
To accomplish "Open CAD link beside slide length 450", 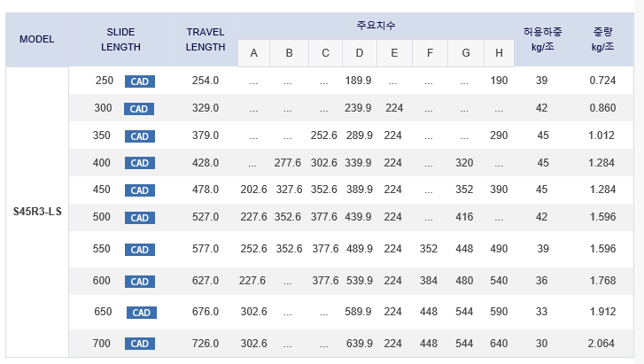I will pos(140,190).
